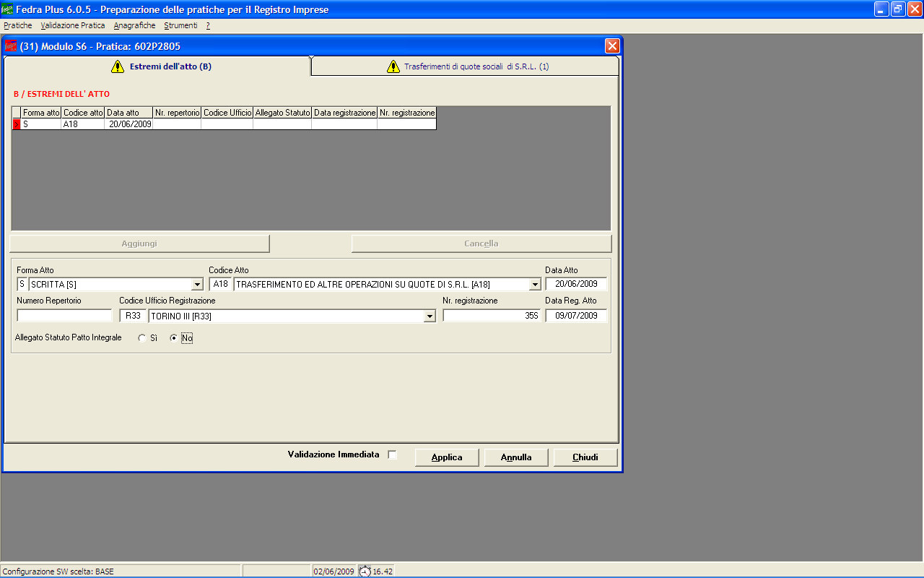
Task: Select red row marker of first table row
Action: click(16, 124)
